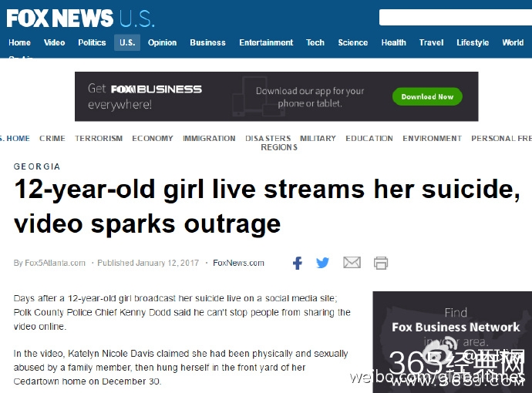Open the CRIME subsection link

coord(52,139)
